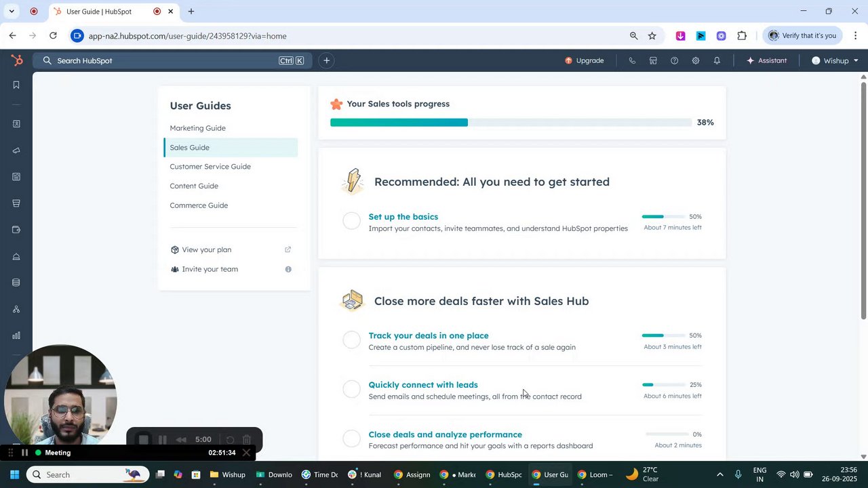Mark Quickly connect with leads circle
868x488 pixels.
351,389
